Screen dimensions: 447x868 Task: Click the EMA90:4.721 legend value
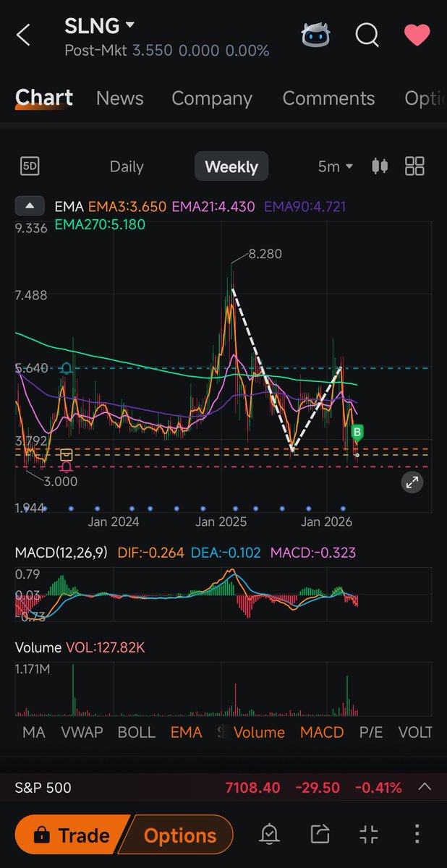click(305, 207)
